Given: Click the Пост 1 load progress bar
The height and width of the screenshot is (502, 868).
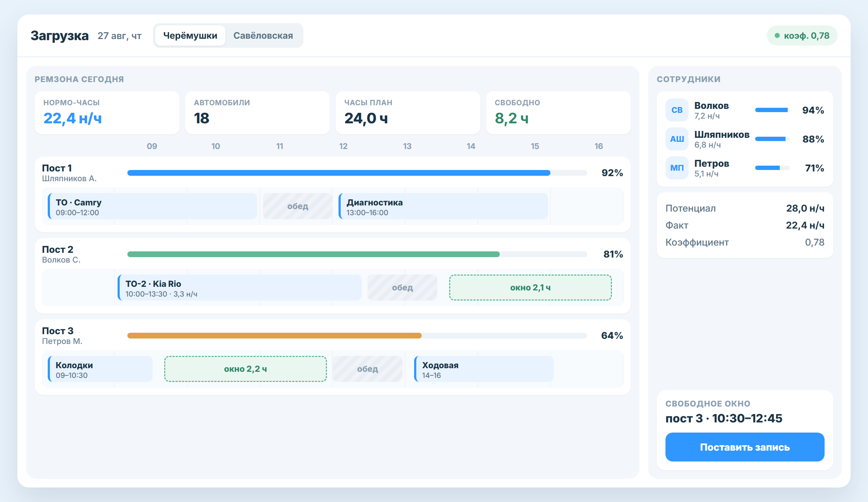Looking at the screenshot, I should click(x=357, y=173).
